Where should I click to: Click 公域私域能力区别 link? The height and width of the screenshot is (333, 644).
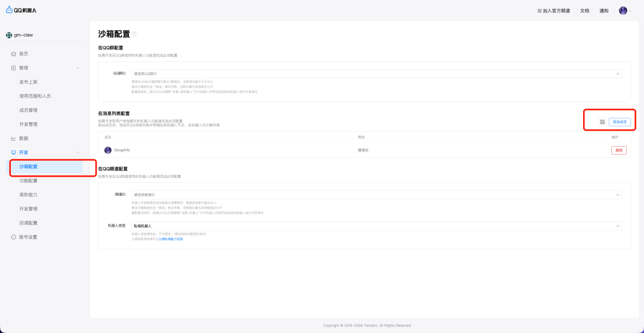[171, 239]
